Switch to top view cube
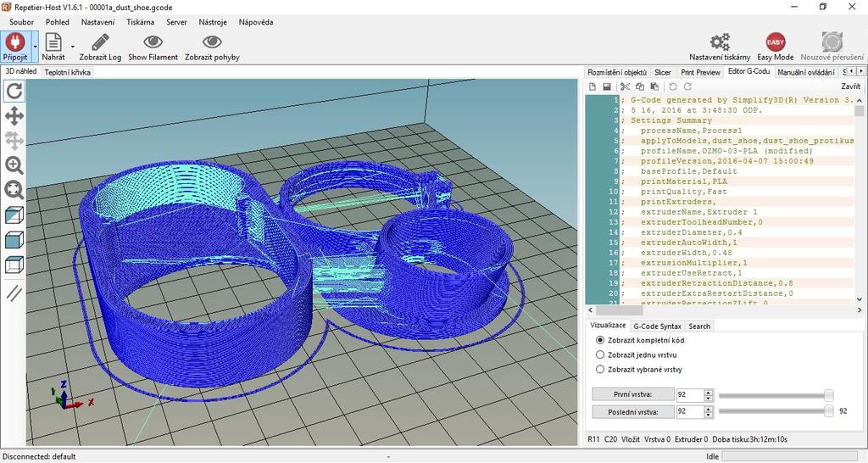 (14, 265)
